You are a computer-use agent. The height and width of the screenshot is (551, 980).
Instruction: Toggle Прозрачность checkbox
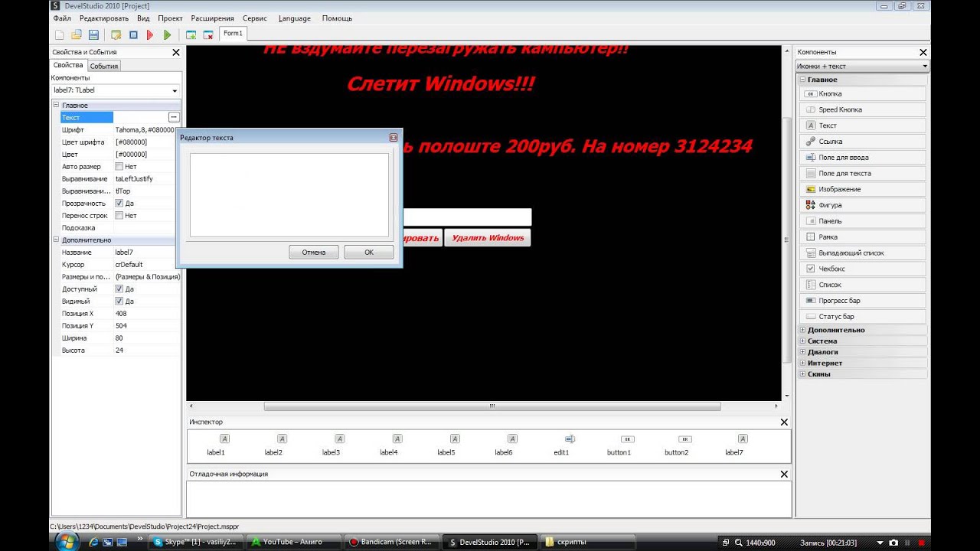point(119,203)
